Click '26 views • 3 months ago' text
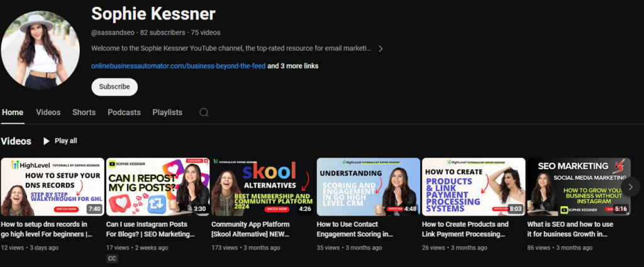Image resolution: width=644 pixels, height=267 pixels. point(455,248)
